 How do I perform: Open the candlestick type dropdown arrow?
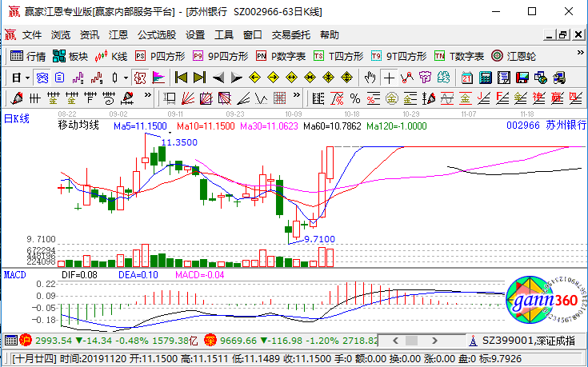coord(126,78)
